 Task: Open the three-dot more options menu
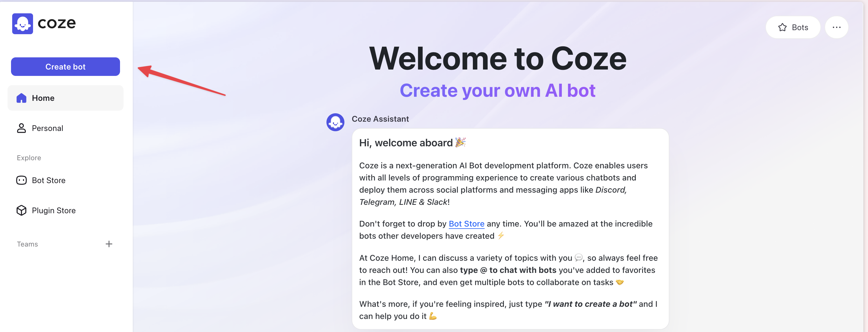click(836, 27)
